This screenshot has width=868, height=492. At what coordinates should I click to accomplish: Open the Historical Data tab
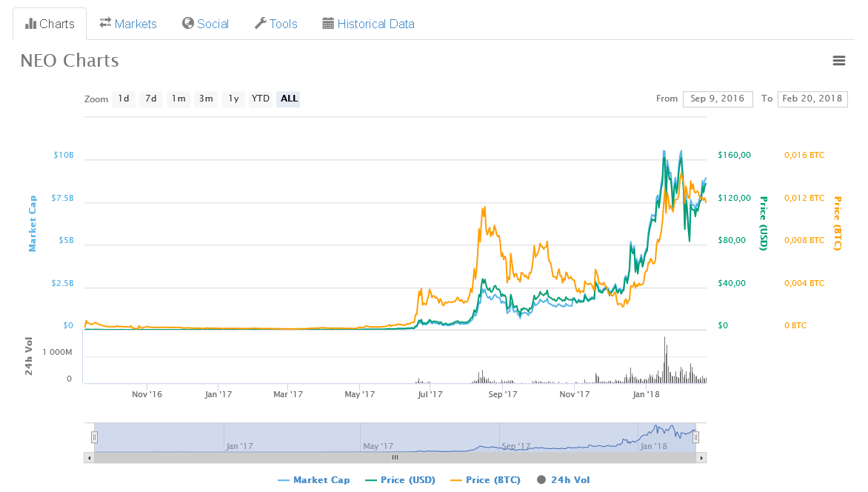(368, 24)
